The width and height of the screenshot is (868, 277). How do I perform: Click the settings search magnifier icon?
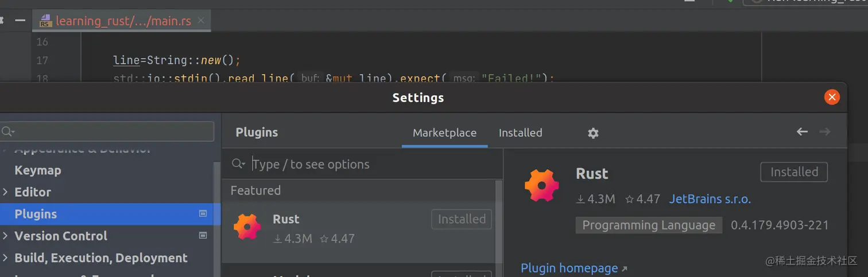(x=7, y=132)
